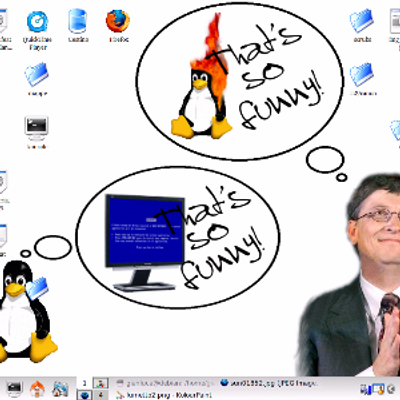
Task: Open the top-right blue folder desktop icon
Action: coord(361,21)
